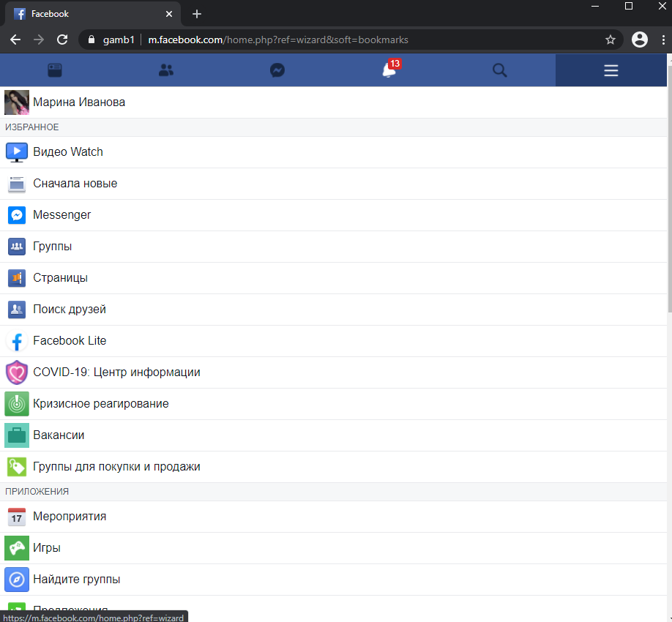Click the Messenger list icon
Image resolution: width=672 pixels, height=622 pixels.
(x=17, y=215)
